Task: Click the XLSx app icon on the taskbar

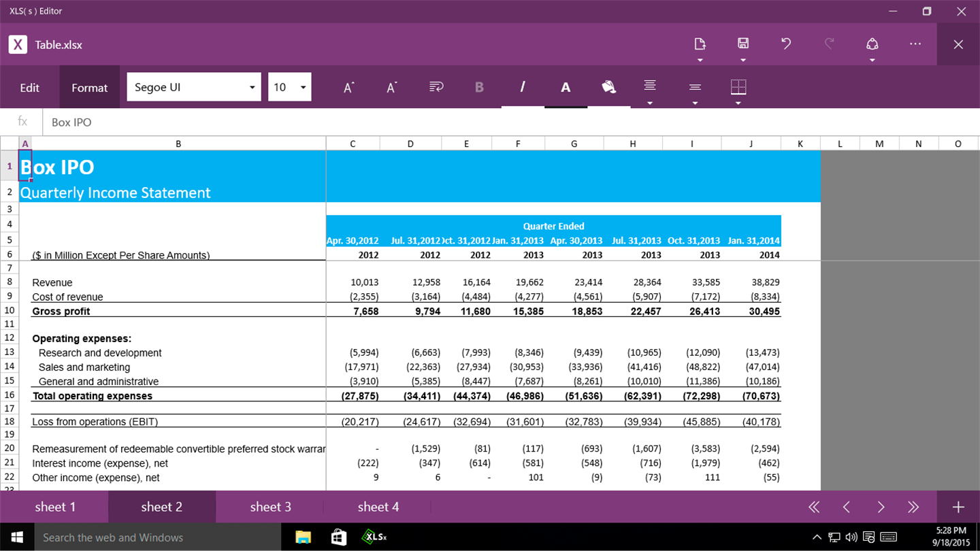Action: click(374, 537)
